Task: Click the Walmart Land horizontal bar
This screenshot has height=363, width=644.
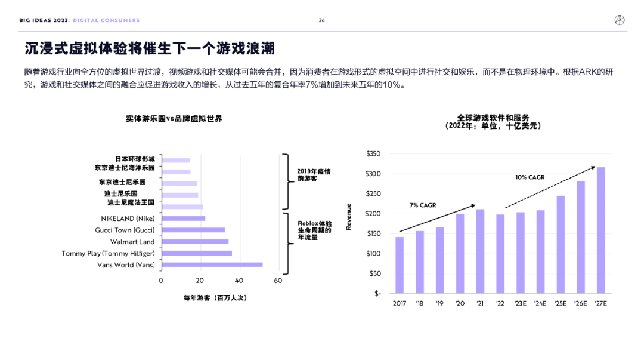Action: point(196,242)
